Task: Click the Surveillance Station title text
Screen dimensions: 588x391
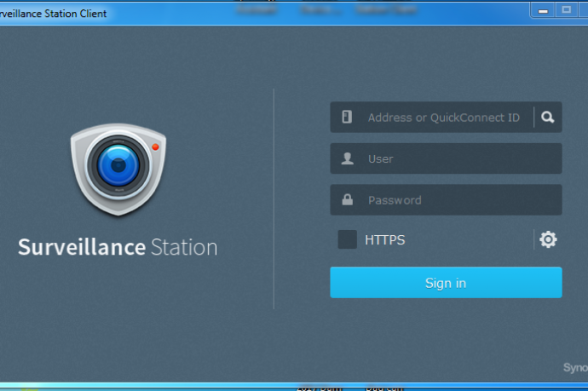Action: 118,247
